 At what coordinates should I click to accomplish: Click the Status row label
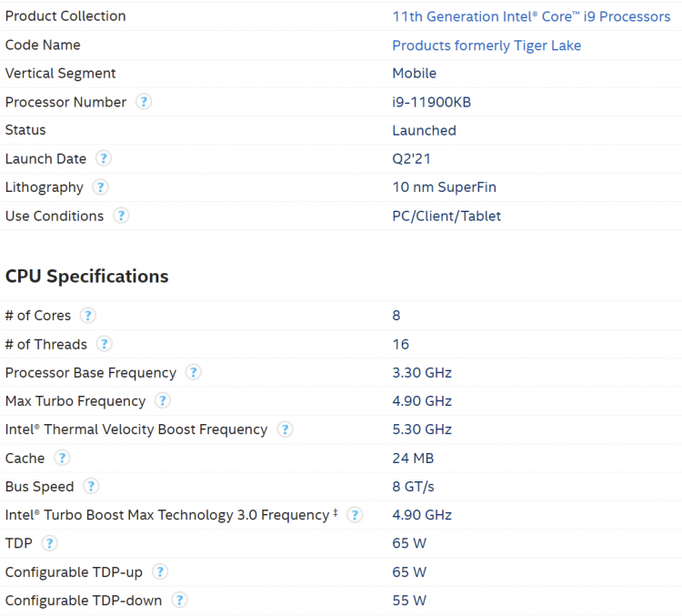coord(25,130)
